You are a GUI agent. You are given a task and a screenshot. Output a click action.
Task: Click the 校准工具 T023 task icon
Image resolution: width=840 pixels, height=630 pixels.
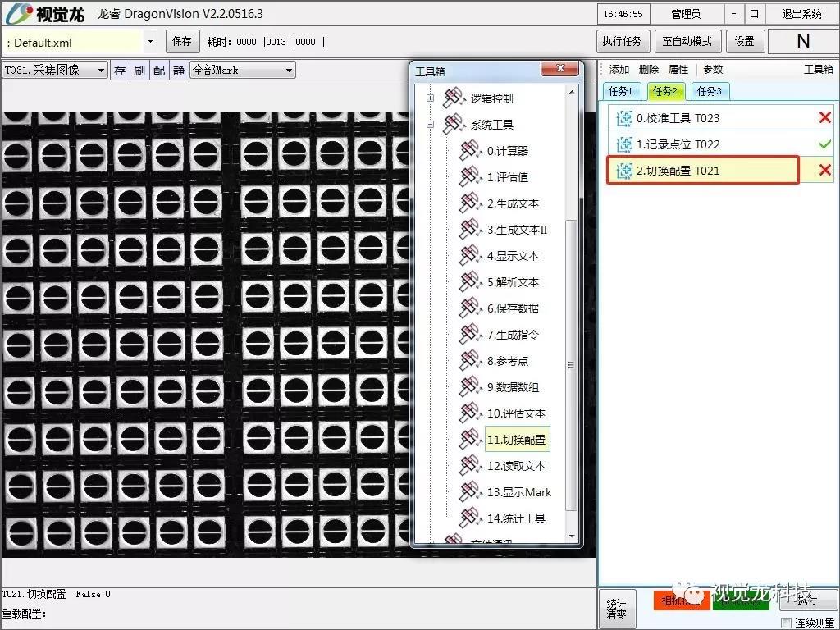click(x=624, y=118)
